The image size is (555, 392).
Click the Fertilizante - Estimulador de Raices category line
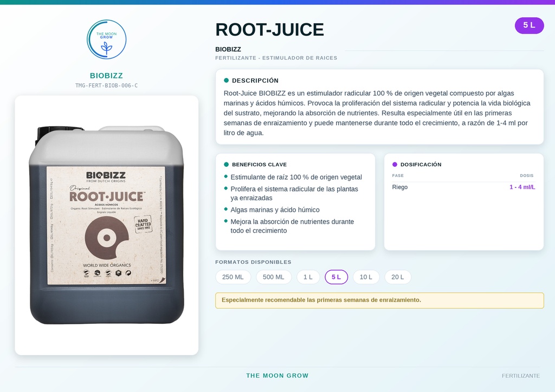pyautogui.click(x=276, y=58)
